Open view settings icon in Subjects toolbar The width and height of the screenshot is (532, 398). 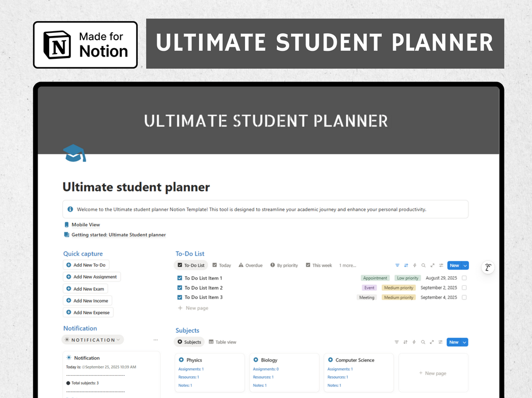(x=440, y=342)
